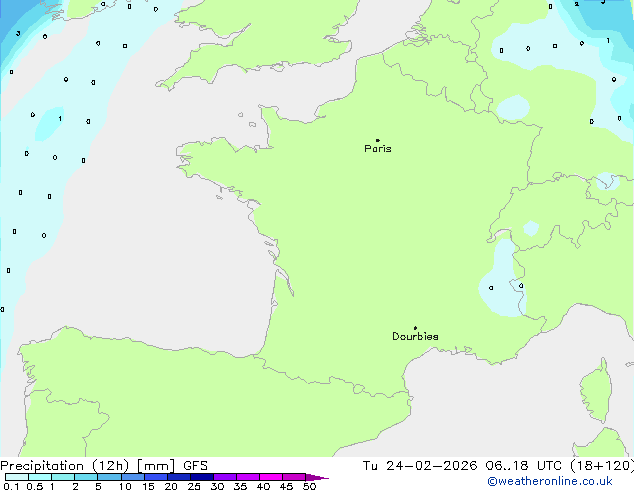634x490 pixels.
Task: Click the legend value label 0.1
Action: 11,486
